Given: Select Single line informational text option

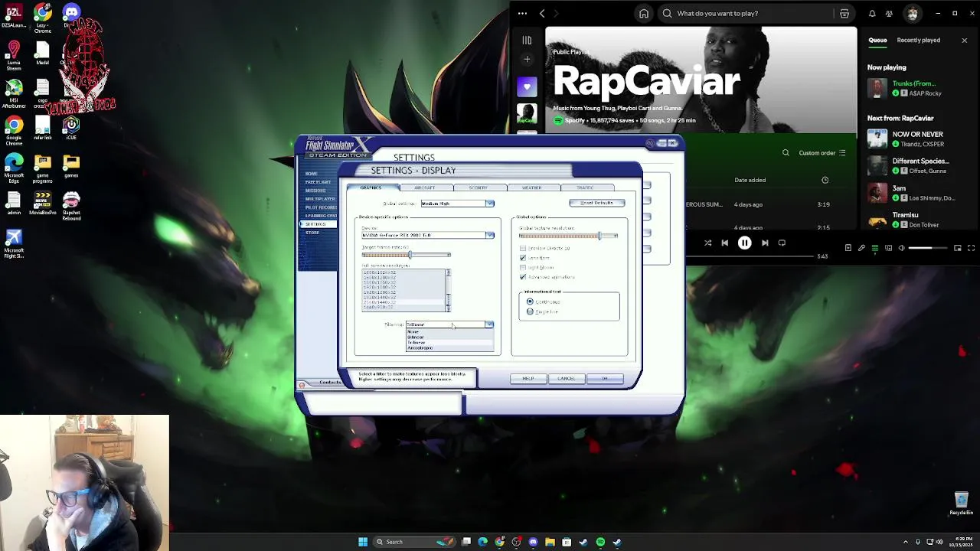Looking at the screenshot, I should pos(530,311).
